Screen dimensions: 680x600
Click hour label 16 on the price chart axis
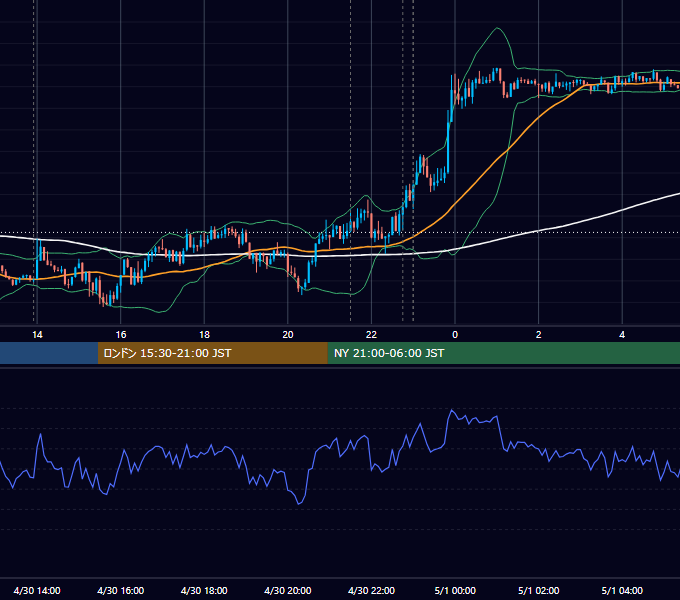(121, 335)
